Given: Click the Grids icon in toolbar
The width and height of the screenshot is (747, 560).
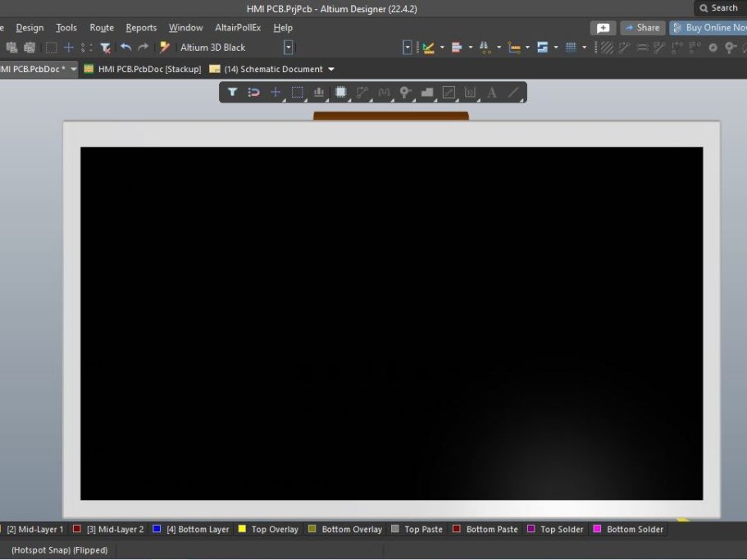Looking at the screenshot, I should pos(571,47).
